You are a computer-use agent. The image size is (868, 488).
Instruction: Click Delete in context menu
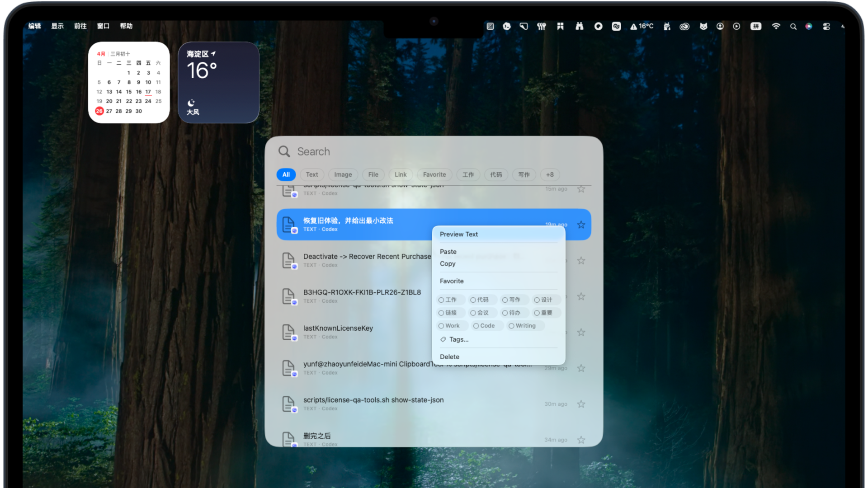pos(449,357)
